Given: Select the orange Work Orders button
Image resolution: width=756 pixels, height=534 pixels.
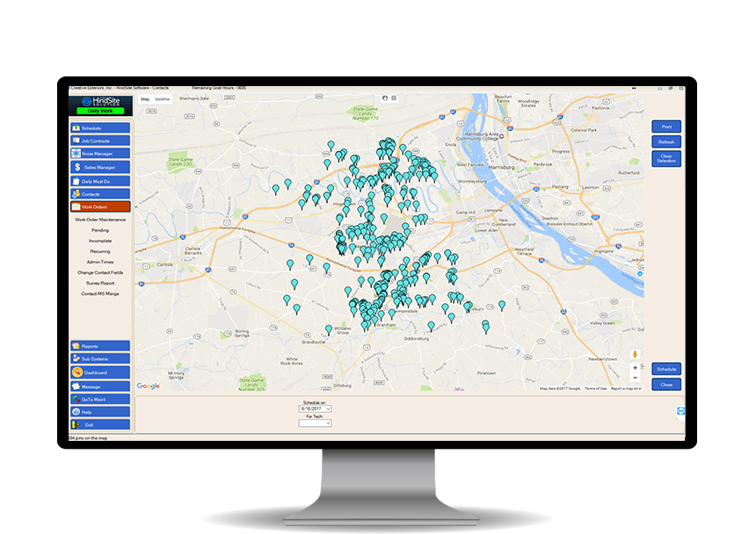Looking at the screenshot, I should pyautogui.click(x=100, y=206).
